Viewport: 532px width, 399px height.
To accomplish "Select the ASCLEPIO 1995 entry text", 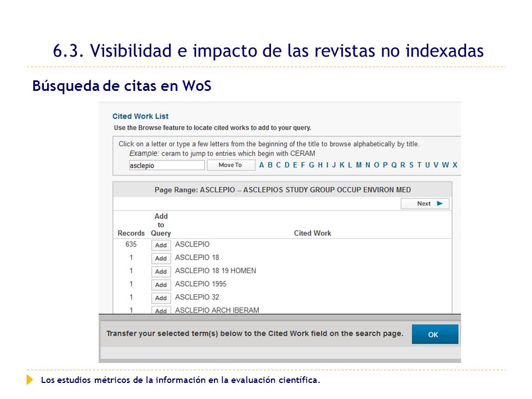I will click(x=201, y=284).
